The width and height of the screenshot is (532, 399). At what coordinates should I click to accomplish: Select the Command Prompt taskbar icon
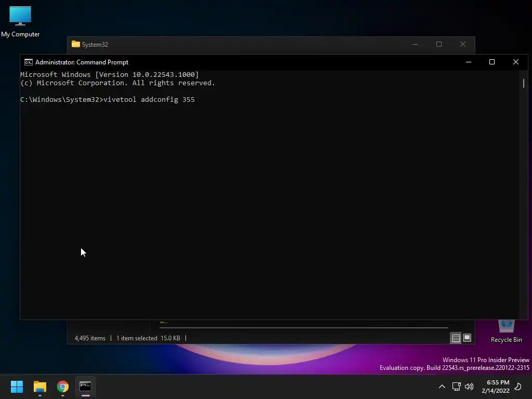click(86, 387)
